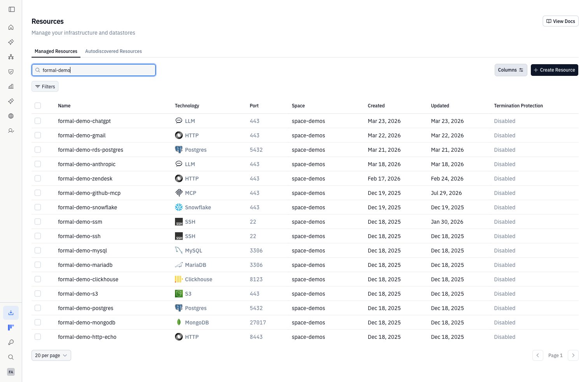Toggle the select-all header checkbox
588x382 pixels.
pos(38,106)
